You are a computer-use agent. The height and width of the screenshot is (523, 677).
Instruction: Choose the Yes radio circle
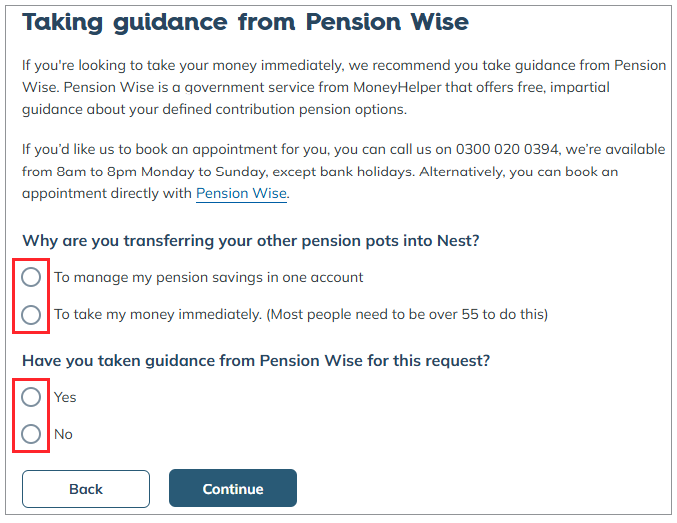tap(31, 397)
